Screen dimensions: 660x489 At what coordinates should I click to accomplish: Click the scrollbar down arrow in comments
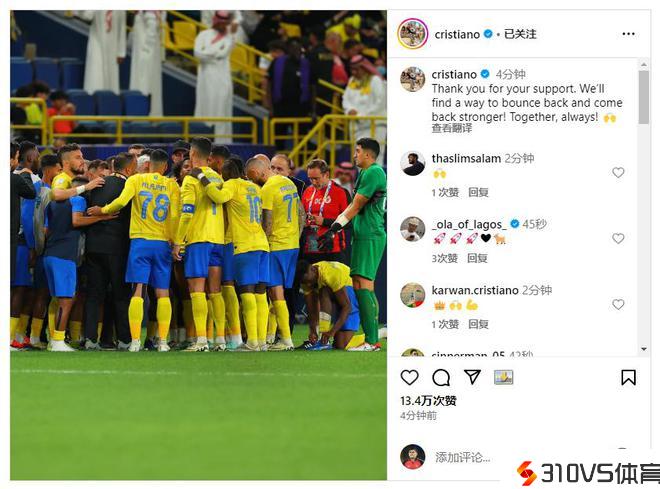(x=644, y=349)
